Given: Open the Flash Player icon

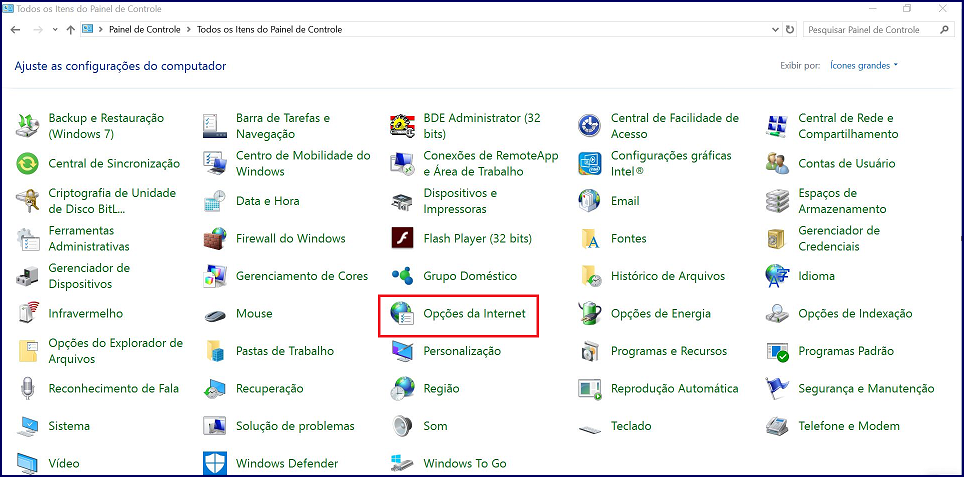Looking at the screenshot, I should coord(403,238).
